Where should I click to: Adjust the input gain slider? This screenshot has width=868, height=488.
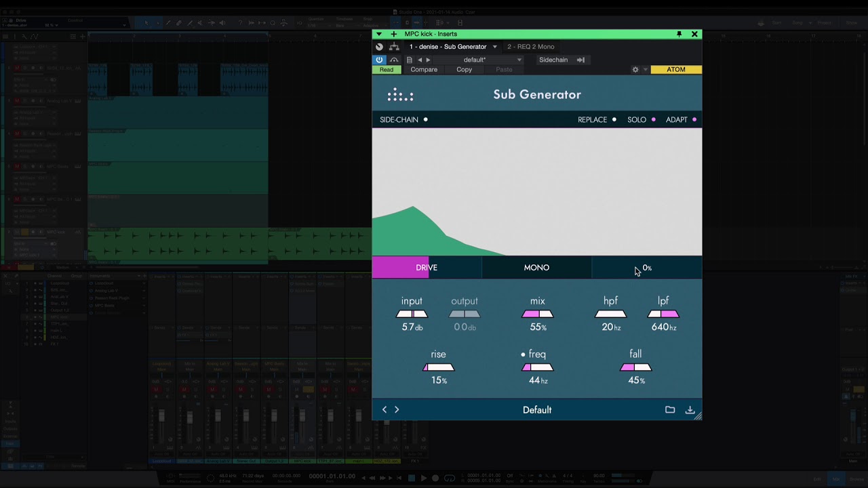(412, 314)
